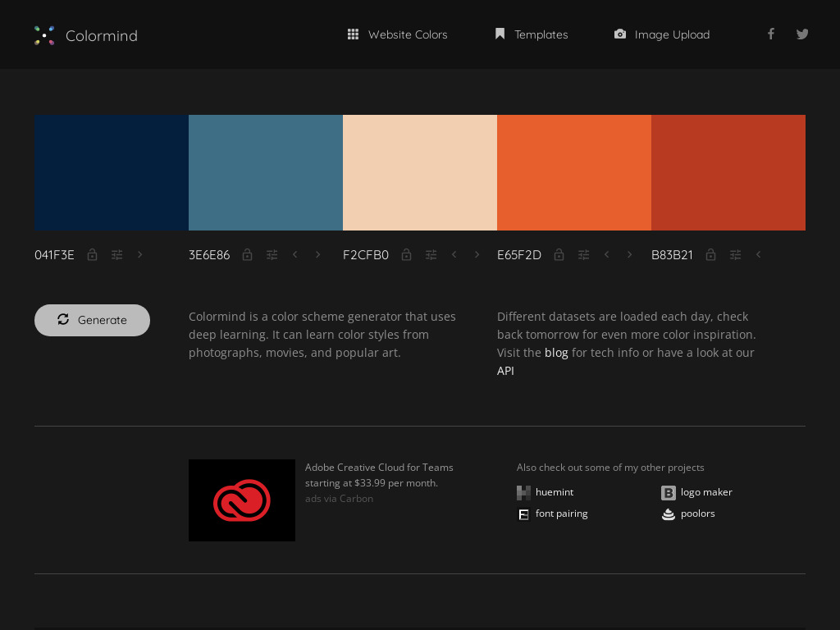Image resolution: width=840 pixels, height=630 pixels.
Task: Select the rust red B83B21 color swatch
Action: [x=728, y=172]
